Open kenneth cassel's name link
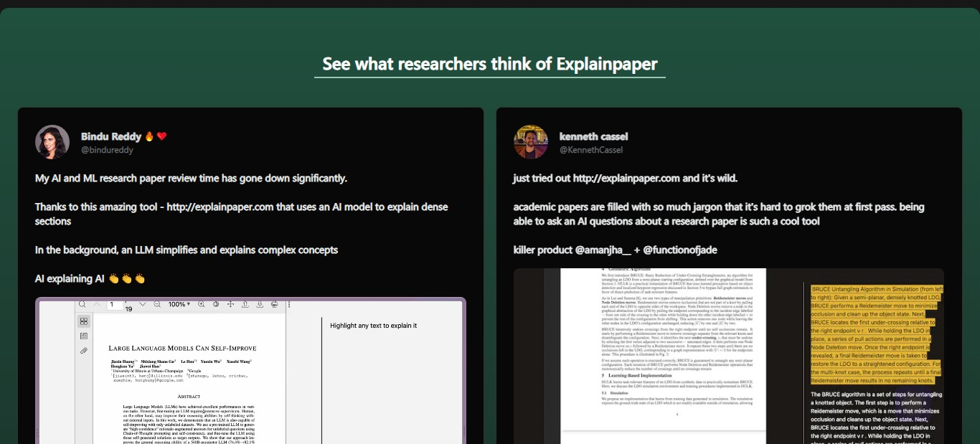 point(593,136)
